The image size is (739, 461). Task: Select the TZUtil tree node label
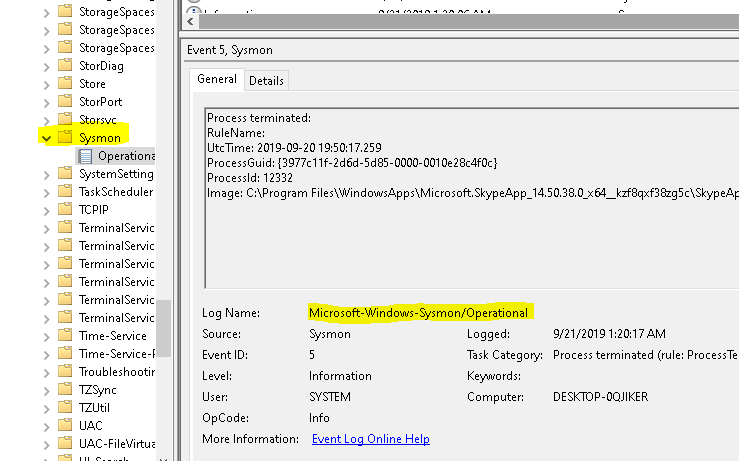click(x=94, y=408)
